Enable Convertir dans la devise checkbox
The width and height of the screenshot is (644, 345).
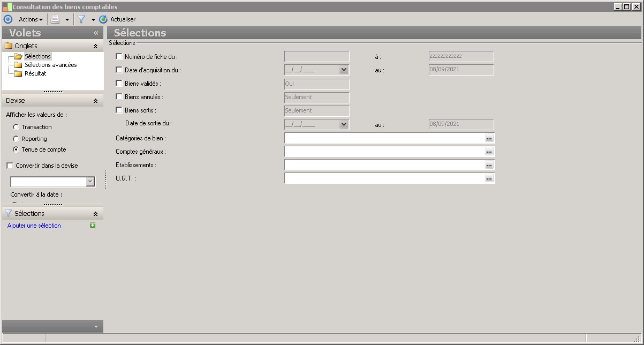tap(10, 166)
